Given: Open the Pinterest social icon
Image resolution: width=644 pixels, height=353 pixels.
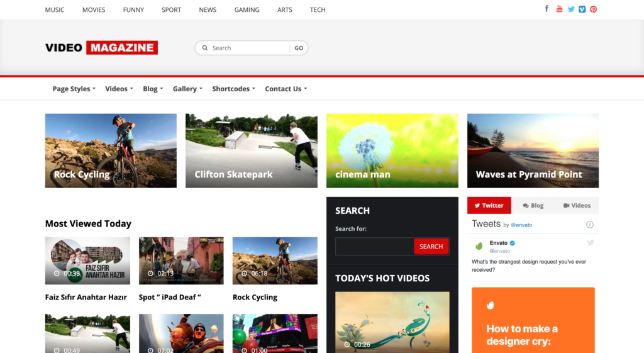Looking at the screenshot, I should (593, 9).
